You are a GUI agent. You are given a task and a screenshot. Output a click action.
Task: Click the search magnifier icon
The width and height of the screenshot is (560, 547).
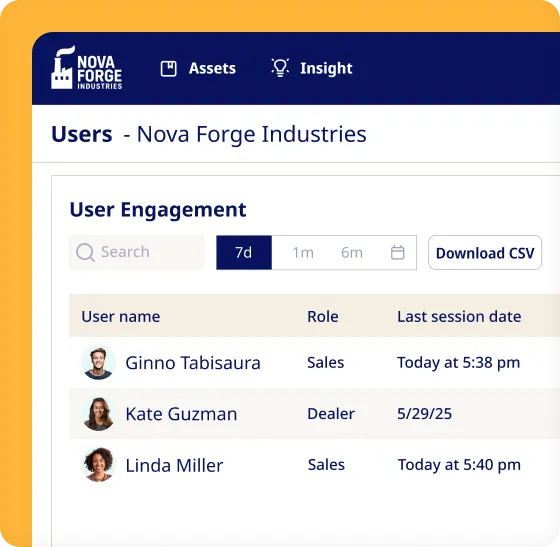click(85, 252)
